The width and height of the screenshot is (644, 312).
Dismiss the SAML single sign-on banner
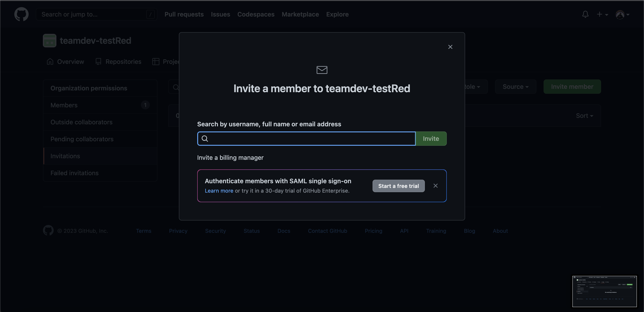(x=436, y=185)
